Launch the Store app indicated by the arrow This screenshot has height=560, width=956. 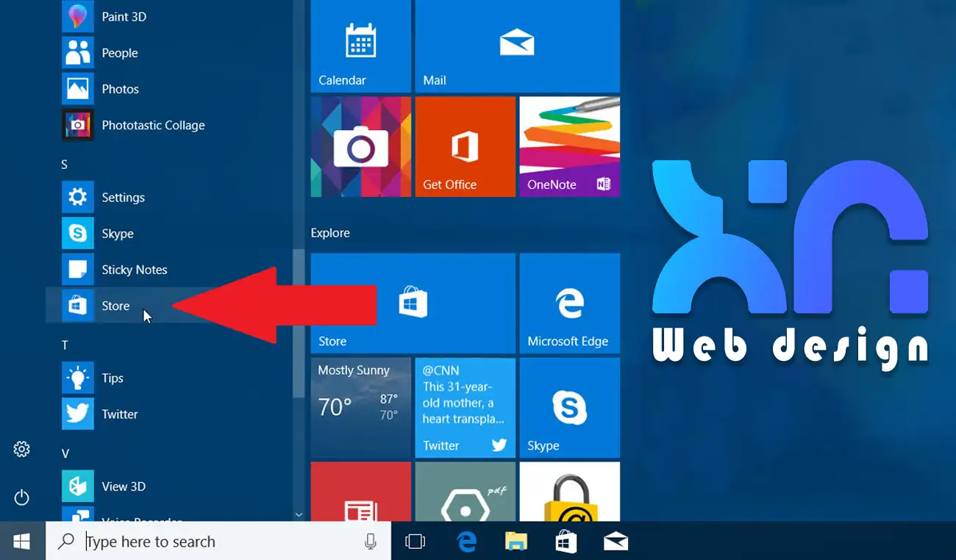115,306
